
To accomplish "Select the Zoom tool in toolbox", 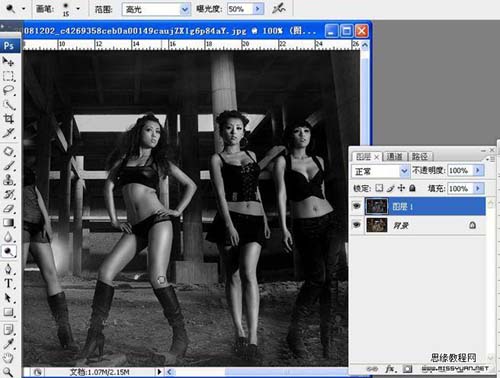I will pyautogui.click(x=8, y=372).
